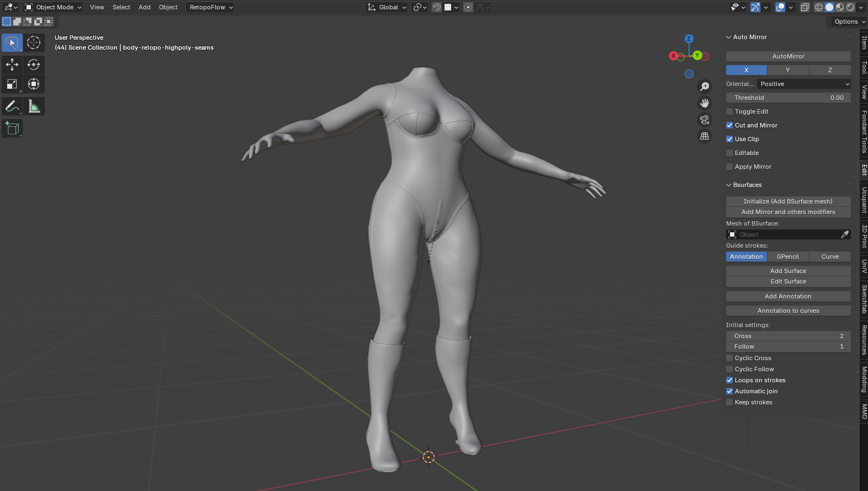Select the Cursor tool
This screenshot has height=491, width=868.
click(34, 42)
